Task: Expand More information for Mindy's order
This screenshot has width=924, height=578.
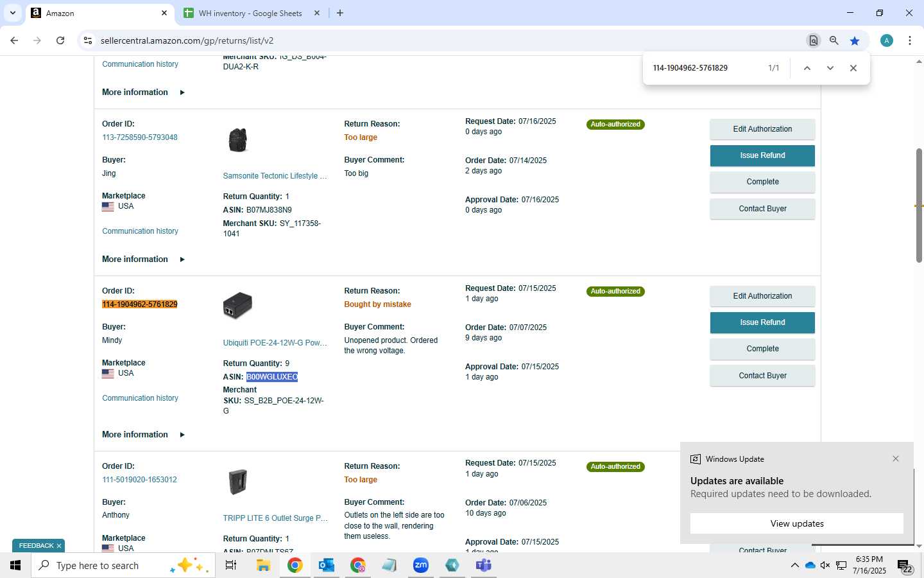Action: click(143, 435)
